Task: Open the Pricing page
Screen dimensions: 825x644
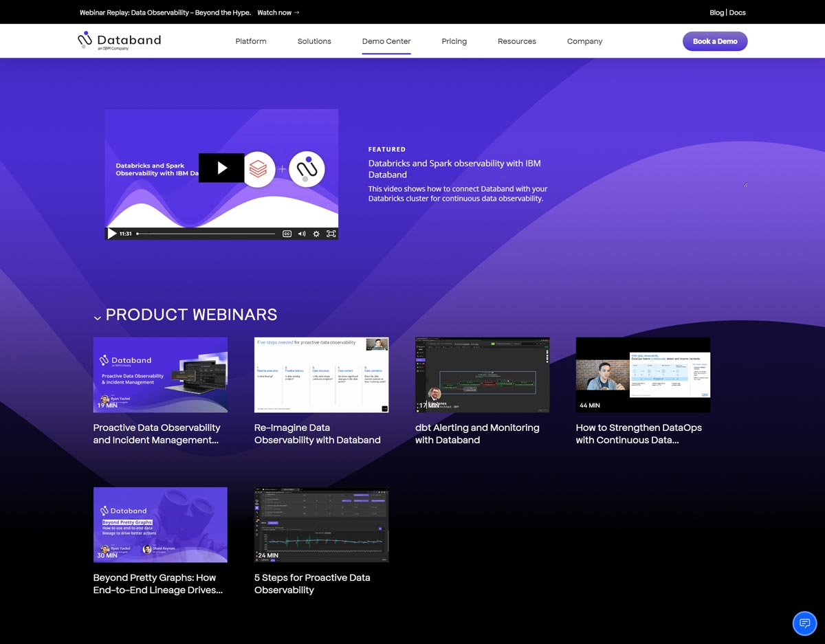Action: 454,41
